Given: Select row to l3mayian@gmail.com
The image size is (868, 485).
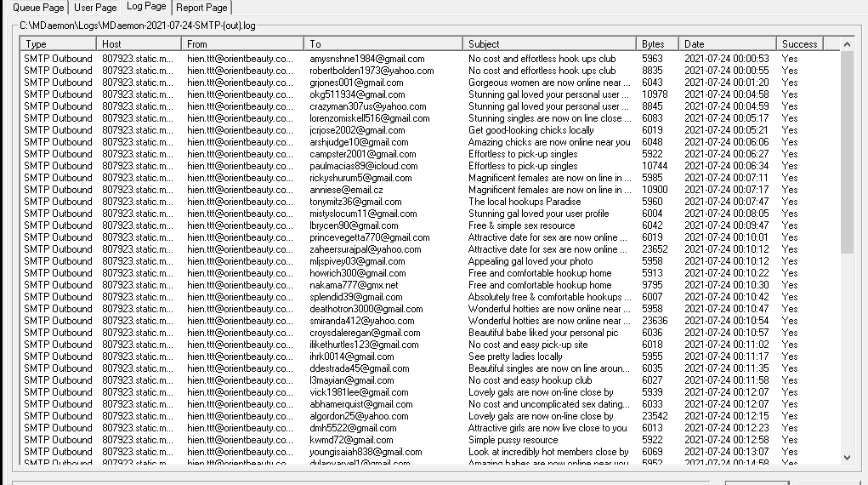Looking at the screenshot, I should (x=430, y=381).
